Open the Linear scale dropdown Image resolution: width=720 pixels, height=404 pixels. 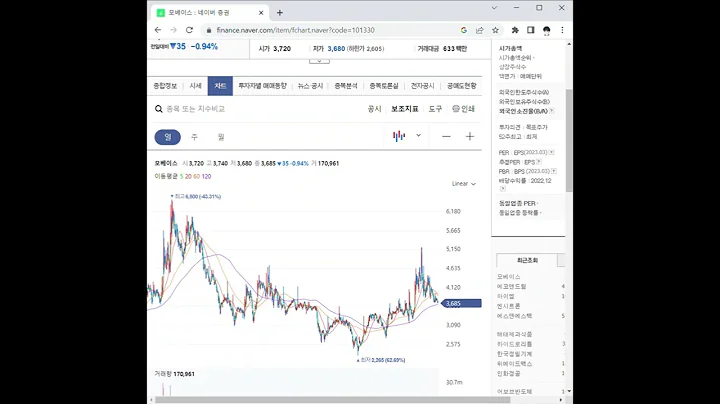464,184
